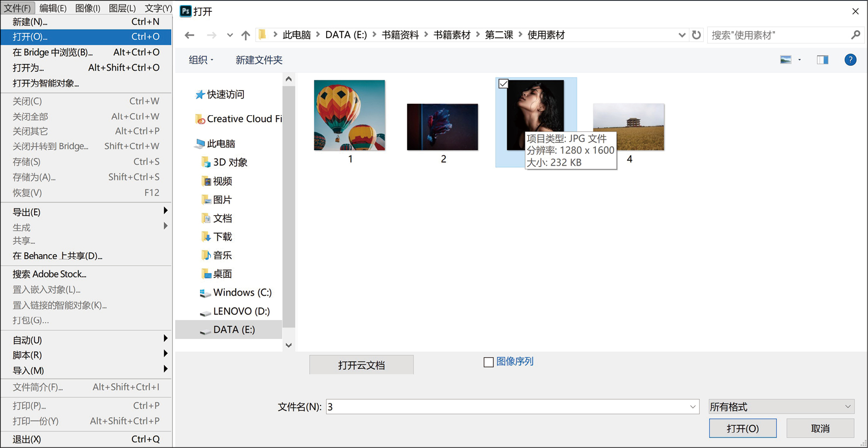Click the Back navigation arrow
The width and height of the screenshot is (868, 448).
(x=189, y=35)
